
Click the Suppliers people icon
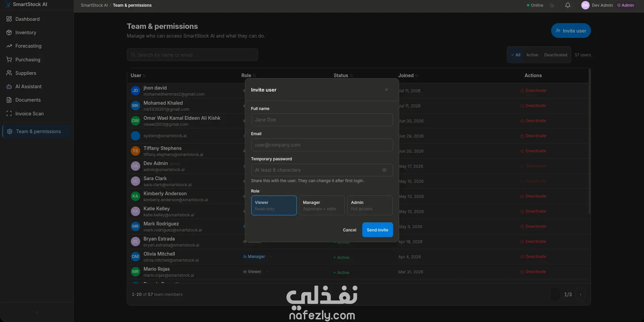tap(9, 73)
